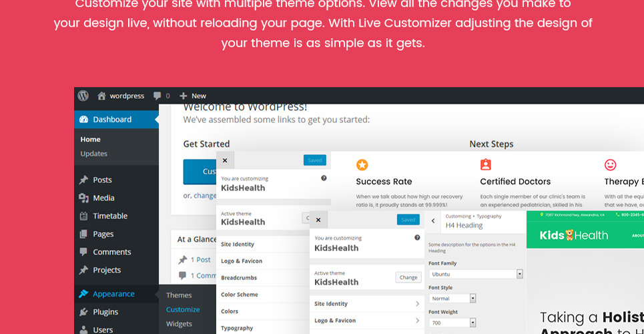The height and width of the screenshot is (334, 644).
Task: Open the Font Style Normal dropdown
Action: [452, 299]
